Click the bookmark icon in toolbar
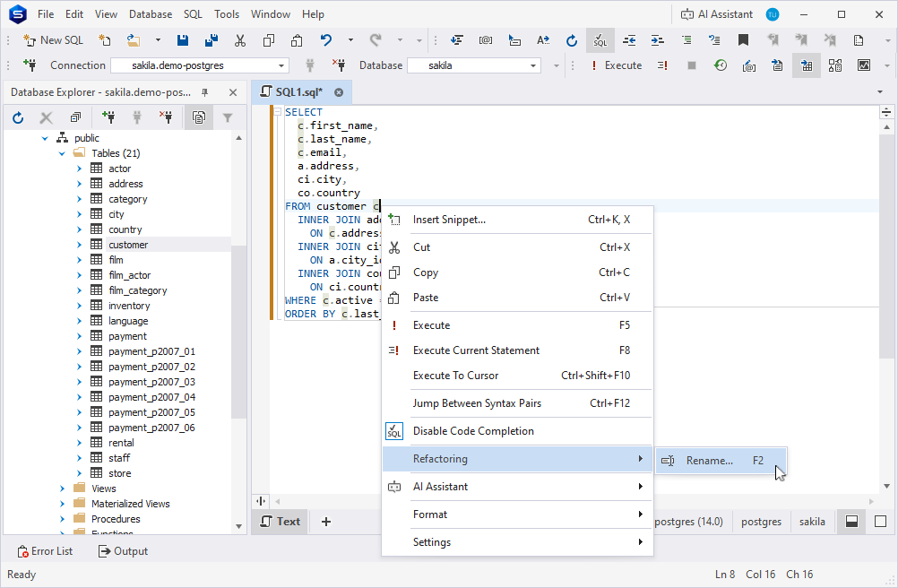898x588 pixels. click(x=743, y=40)
